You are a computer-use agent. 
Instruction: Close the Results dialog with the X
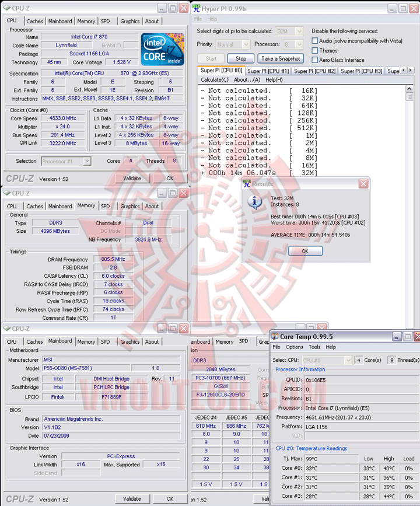(x=363, y=184)
